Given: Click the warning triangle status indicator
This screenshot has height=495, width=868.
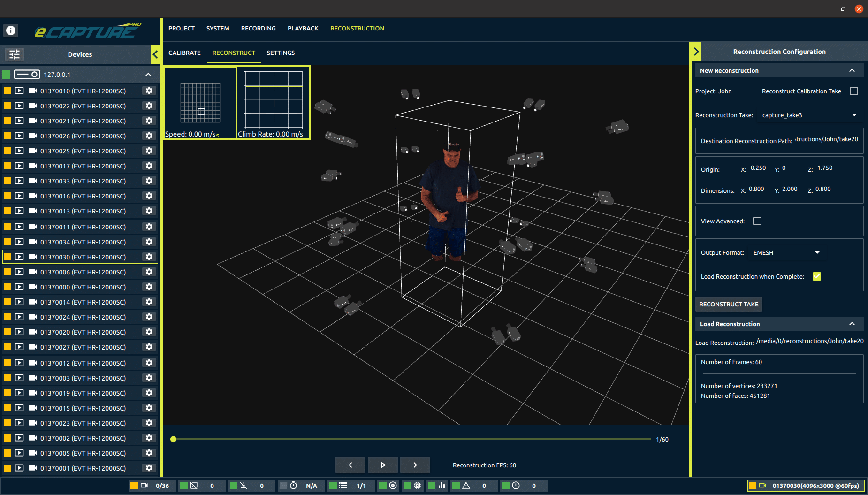Looking at the screenshot, I should coord(467,485).
